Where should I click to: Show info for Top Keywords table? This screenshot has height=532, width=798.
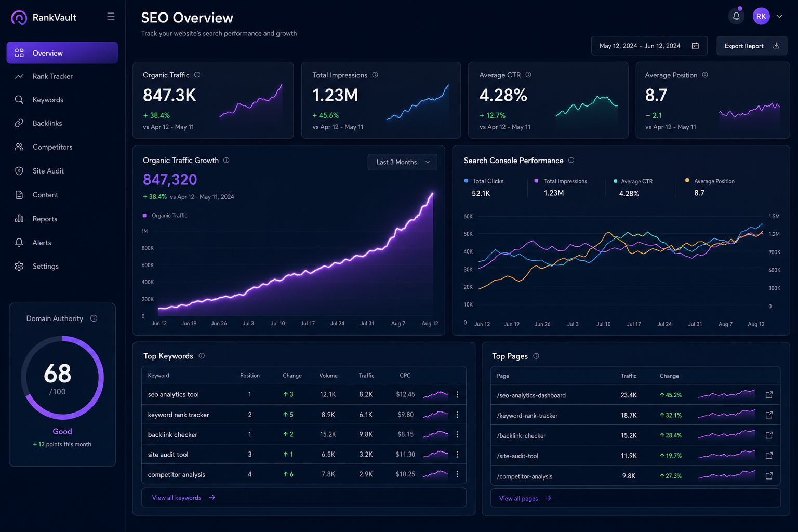(202, 356)
